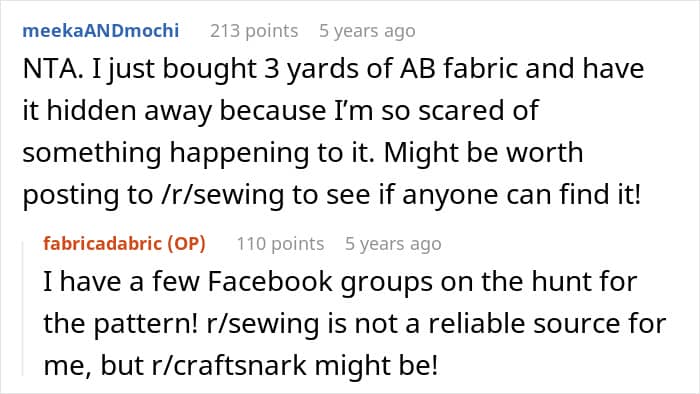Click the r/craftsnark subreddit mention
The image size is (700, 394).
229,365
